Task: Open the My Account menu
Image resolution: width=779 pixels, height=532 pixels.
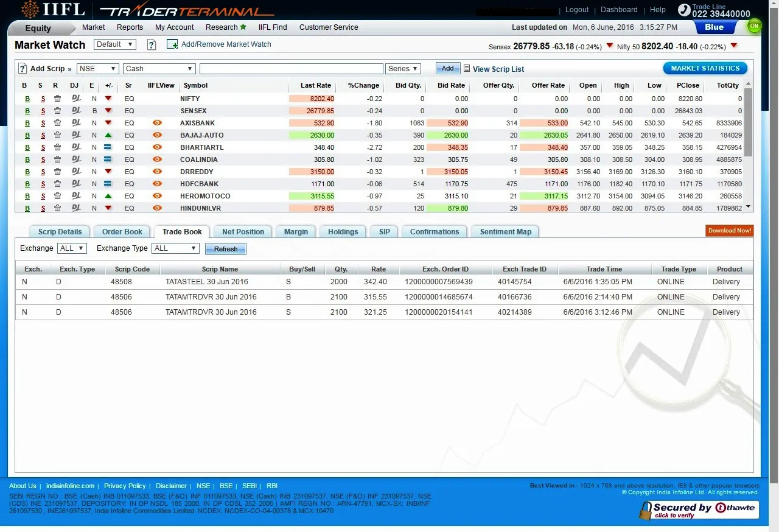Action: click(175, 27)
